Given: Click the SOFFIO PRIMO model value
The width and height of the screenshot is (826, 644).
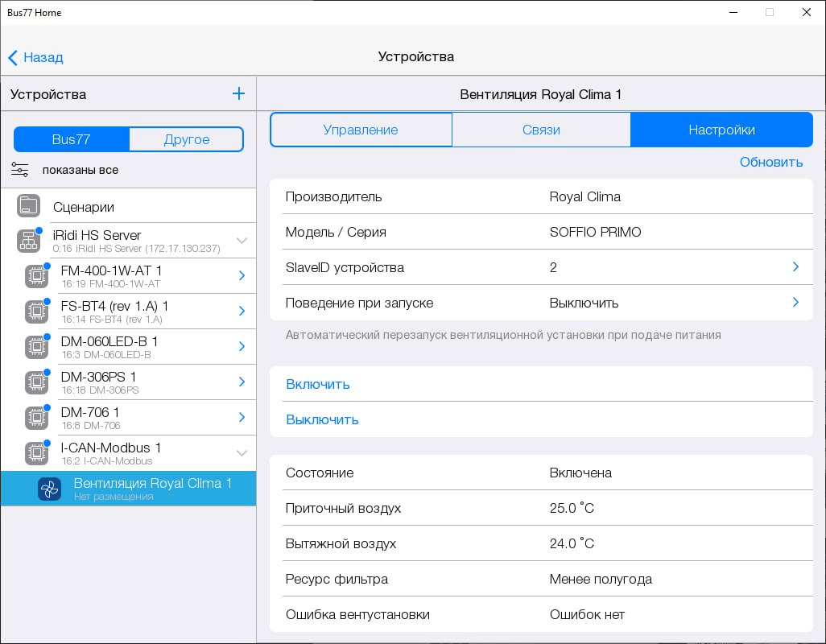Looking at the screenshot, I should coord(595,232).
